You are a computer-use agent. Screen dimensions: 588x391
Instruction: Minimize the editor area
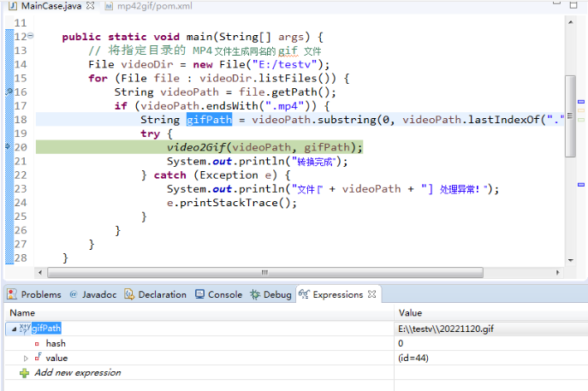coord(557,3)
